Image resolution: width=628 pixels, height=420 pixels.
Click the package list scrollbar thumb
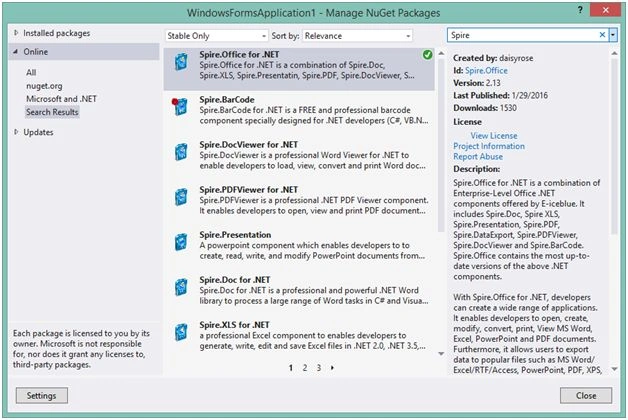441,145
